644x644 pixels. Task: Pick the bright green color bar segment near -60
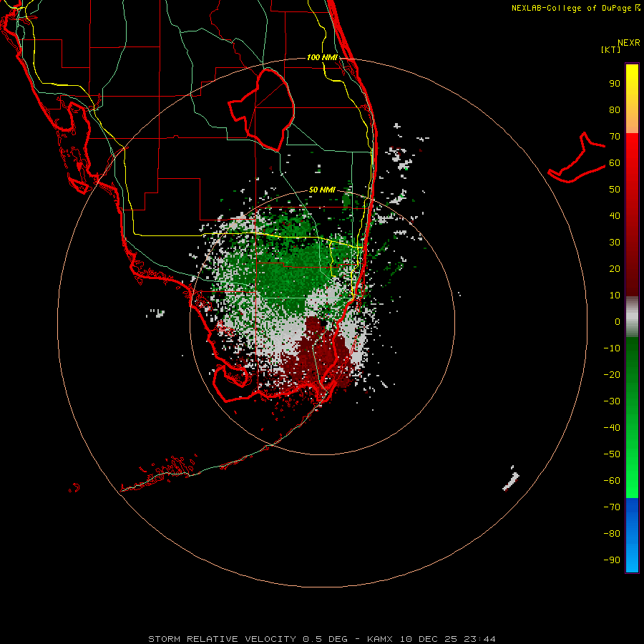coord(632,481)
